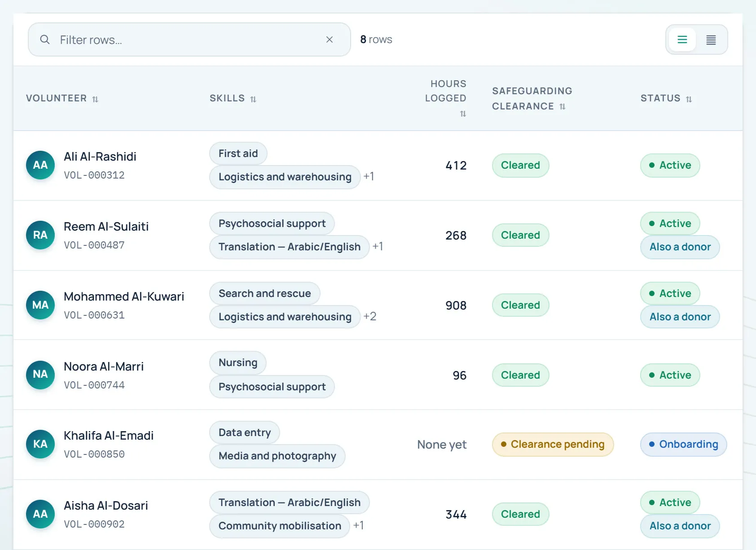
Task: Click the 8 rows count label
Action: click(376, 39)
